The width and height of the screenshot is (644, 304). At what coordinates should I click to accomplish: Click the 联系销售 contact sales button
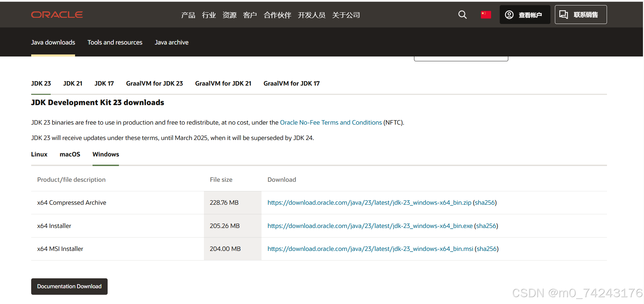[x=581, y=15]
